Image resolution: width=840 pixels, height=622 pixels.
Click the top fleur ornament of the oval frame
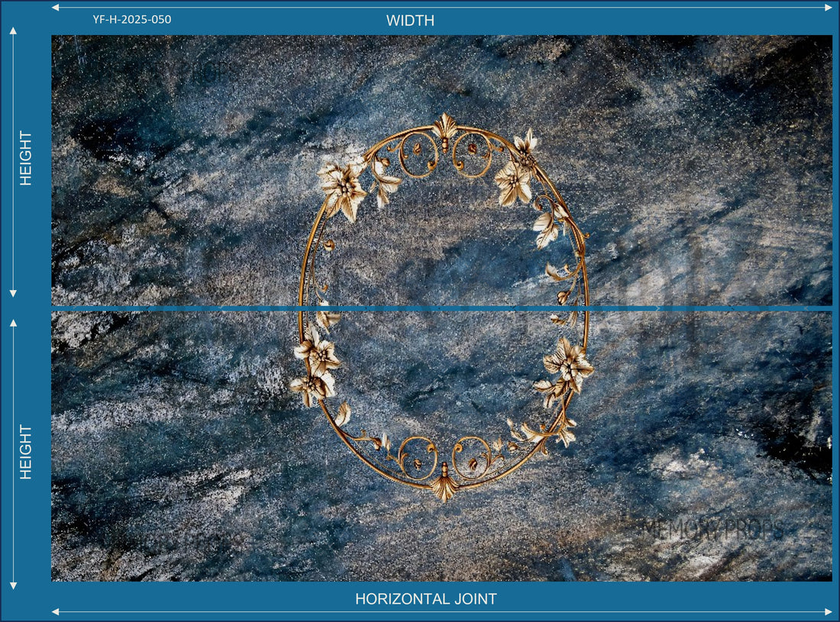[444, 127]
